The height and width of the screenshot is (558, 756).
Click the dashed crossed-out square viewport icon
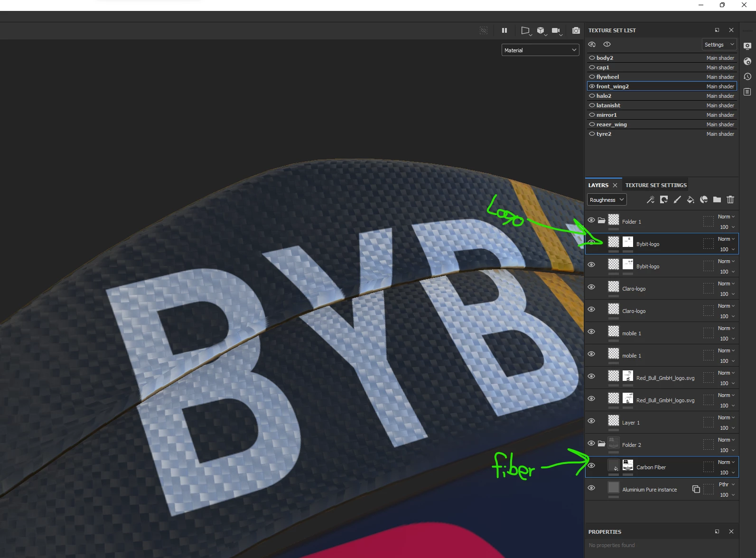[484, 30]
